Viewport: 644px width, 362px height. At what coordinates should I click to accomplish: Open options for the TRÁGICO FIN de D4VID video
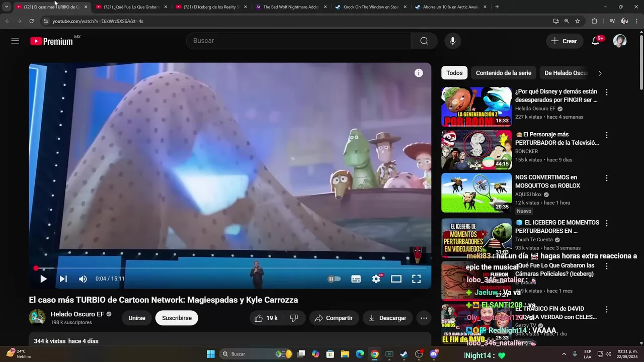607,309
